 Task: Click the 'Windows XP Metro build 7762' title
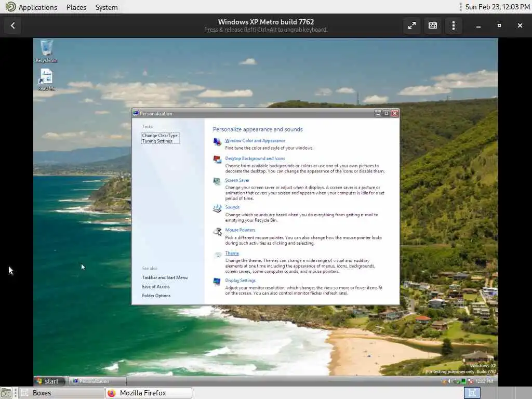coord(266,22)
